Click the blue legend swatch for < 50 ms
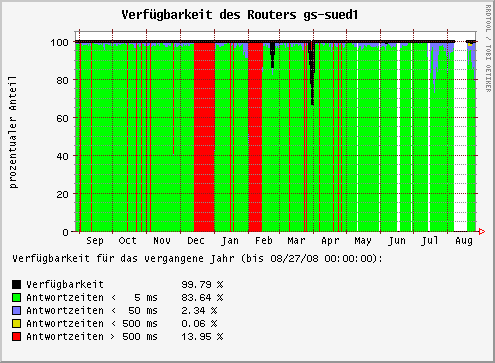The width and height of the screenshot is (495, 363). 17,310
